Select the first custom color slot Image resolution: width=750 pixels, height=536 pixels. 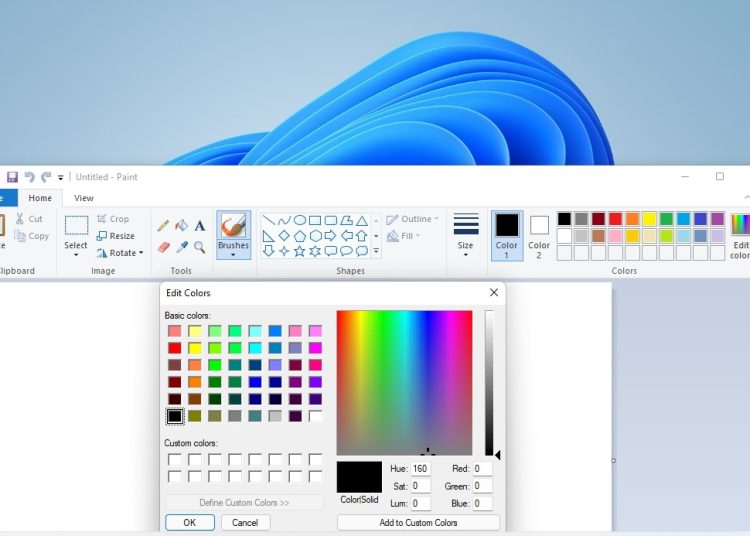pos(175,459)
